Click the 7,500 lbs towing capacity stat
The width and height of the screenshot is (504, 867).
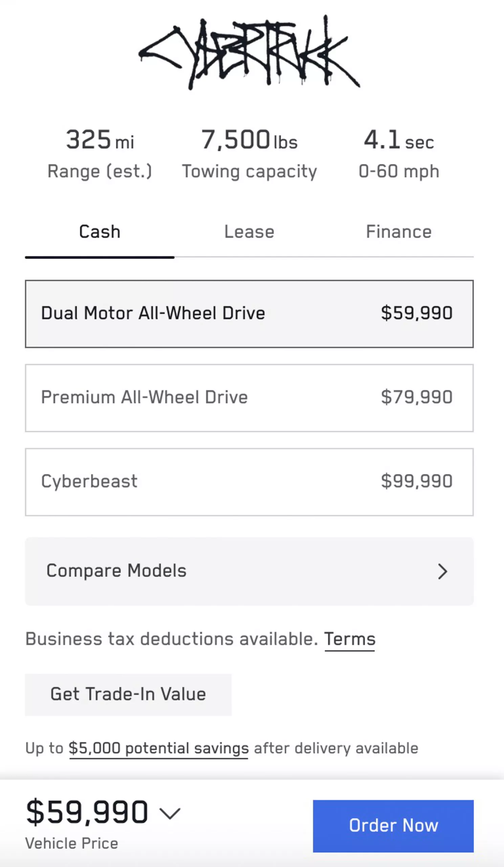pos(249,153)
